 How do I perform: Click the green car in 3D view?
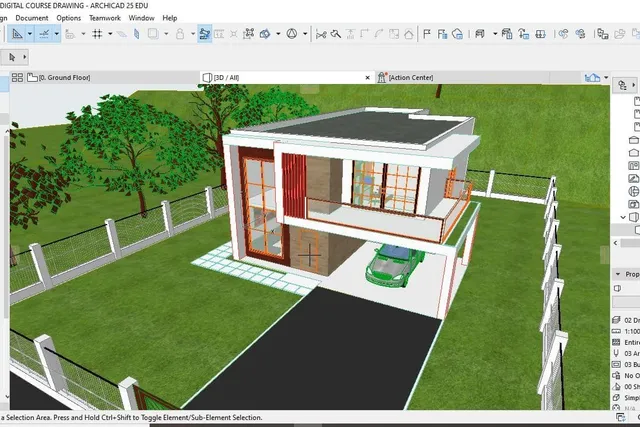(394, 265)
